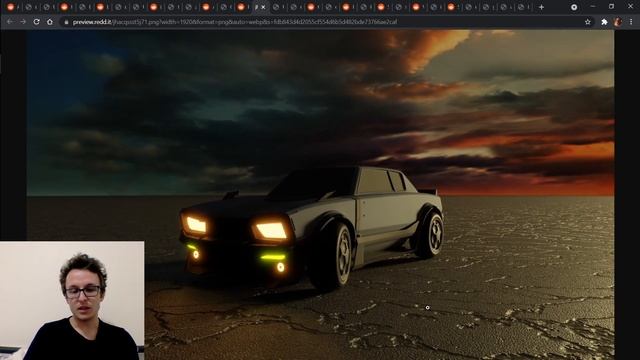
Task: Close the currently active tab
Action: coord(263,7)
